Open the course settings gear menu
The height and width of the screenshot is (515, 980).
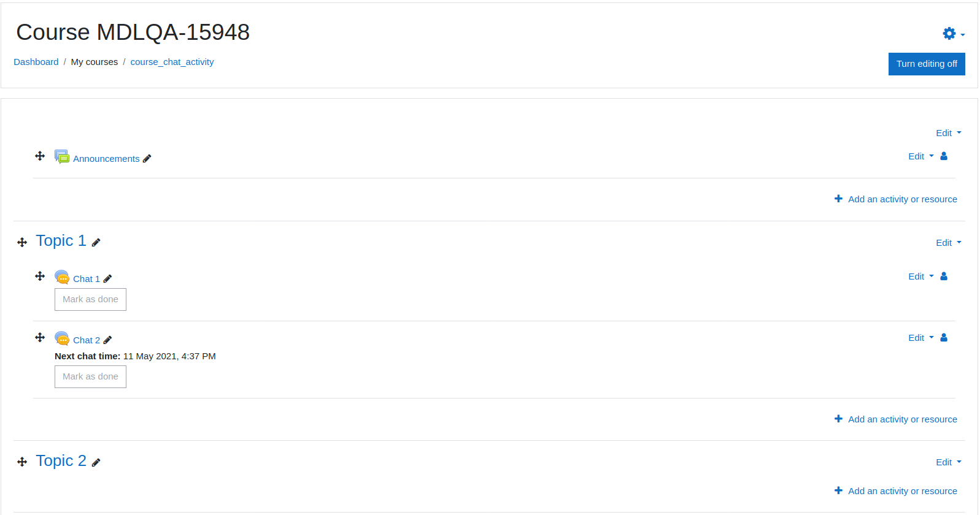[954, 34]
